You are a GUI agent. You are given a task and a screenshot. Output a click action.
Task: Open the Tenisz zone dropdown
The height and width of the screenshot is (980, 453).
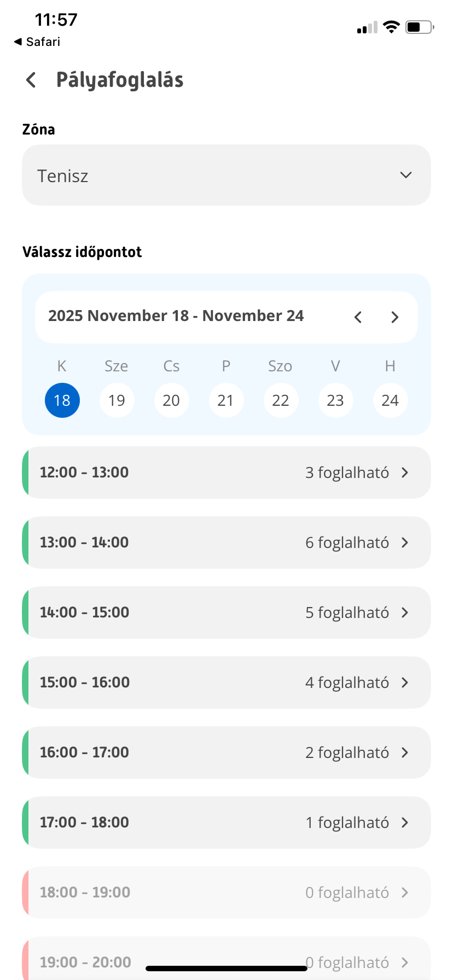coord(226,176)
